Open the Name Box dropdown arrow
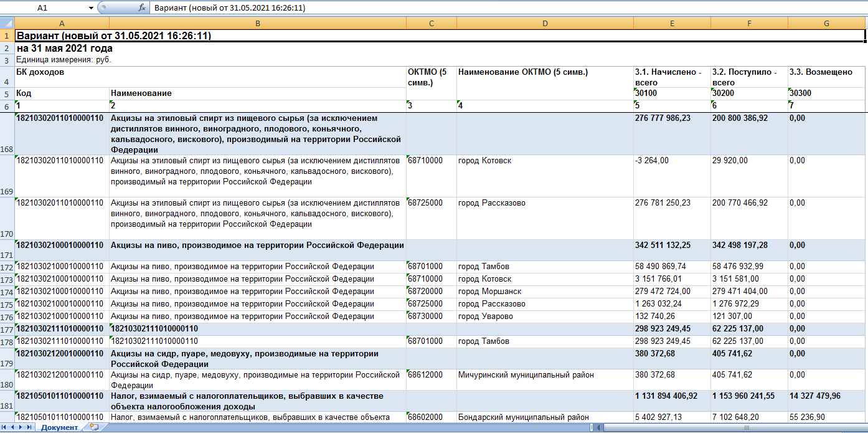Image resolution: width=868 pixels, height=433 pixels. pos(91,7)
